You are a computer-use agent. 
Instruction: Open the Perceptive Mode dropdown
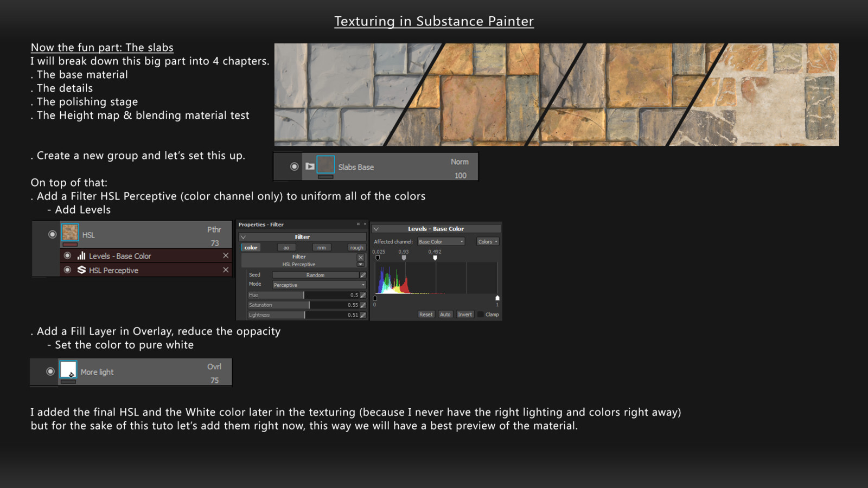319,285
